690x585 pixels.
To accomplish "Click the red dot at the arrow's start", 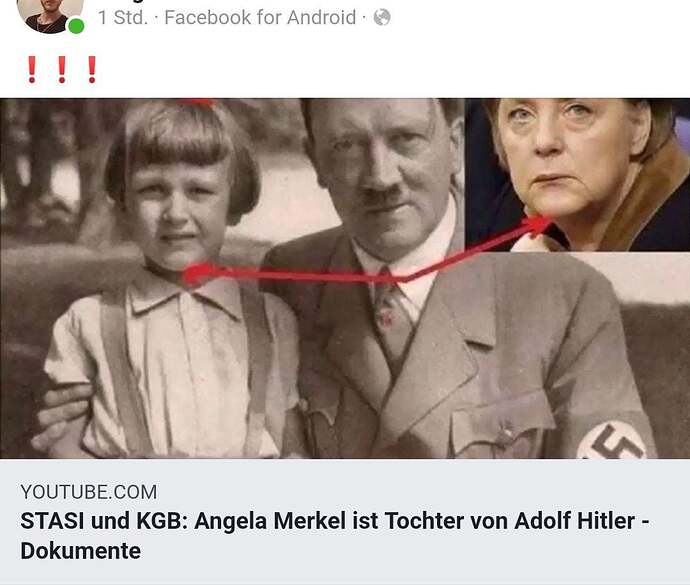I will [197, 274].
